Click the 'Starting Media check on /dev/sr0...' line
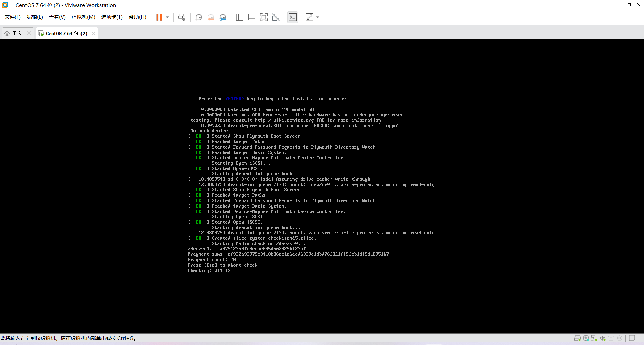This screenshot has width=644, height=345. [259, 244]
